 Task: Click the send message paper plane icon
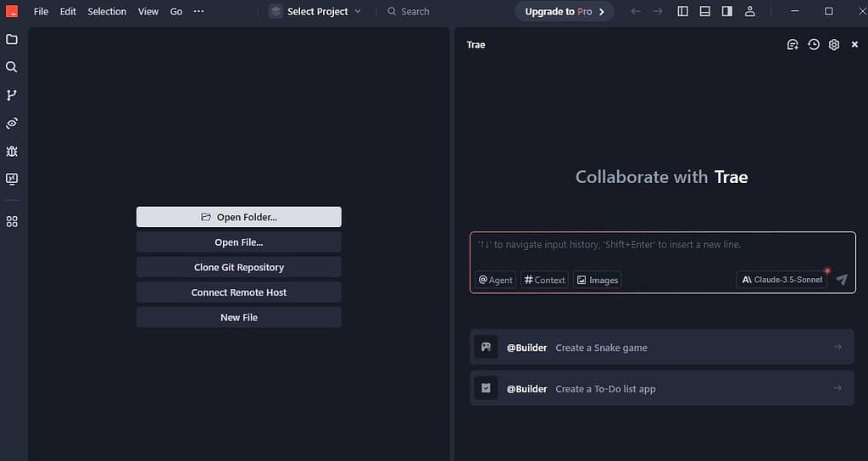pyautogui.click(x=842, y=280)
